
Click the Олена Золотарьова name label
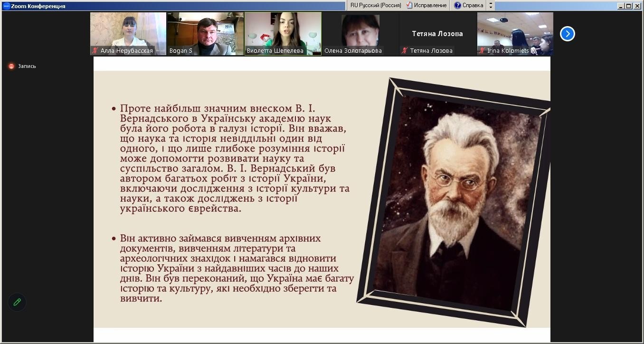coord(353,50)
